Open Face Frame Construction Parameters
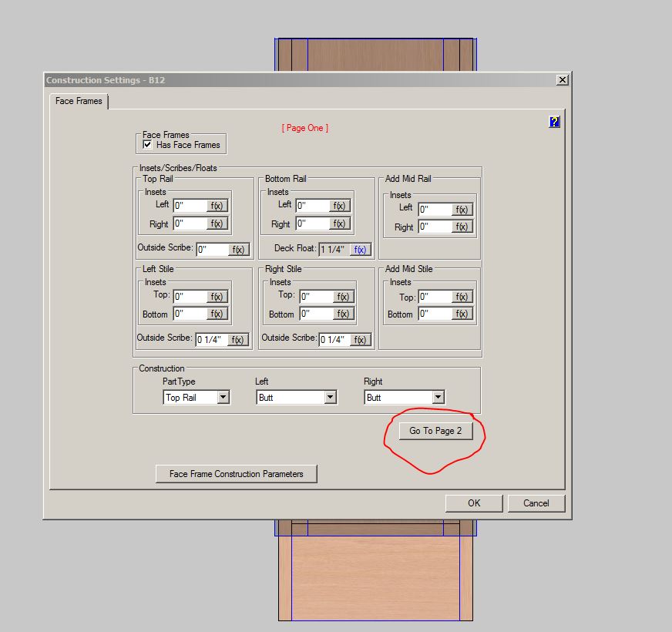Viewport: 672px width, 632px height. (x=236, y=474)
